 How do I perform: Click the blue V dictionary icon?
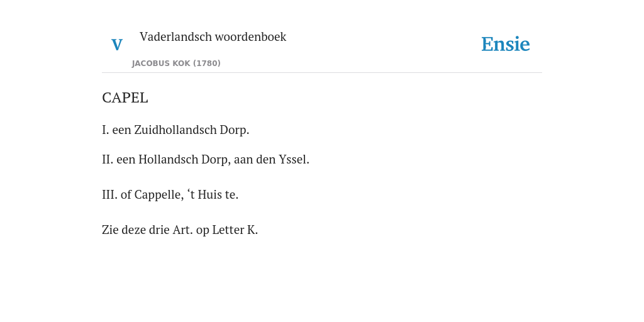(x=117, y=45)
